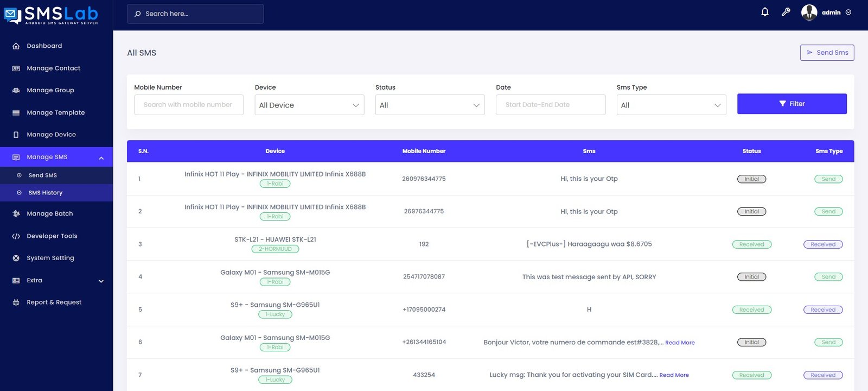
Task: Click the Developer Tools code icon
Action: pos(16,236)
